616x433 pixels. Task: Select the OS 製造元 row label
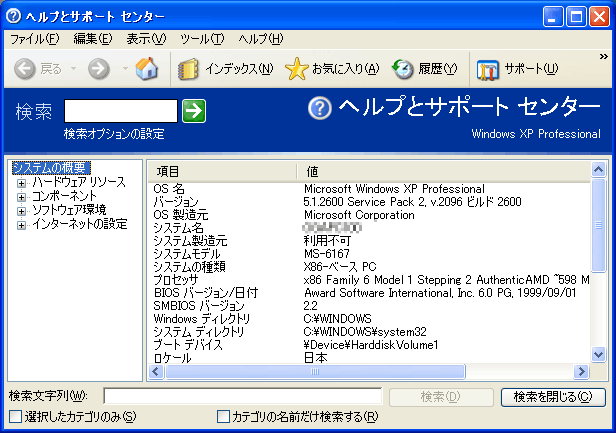tap(181, 215)
